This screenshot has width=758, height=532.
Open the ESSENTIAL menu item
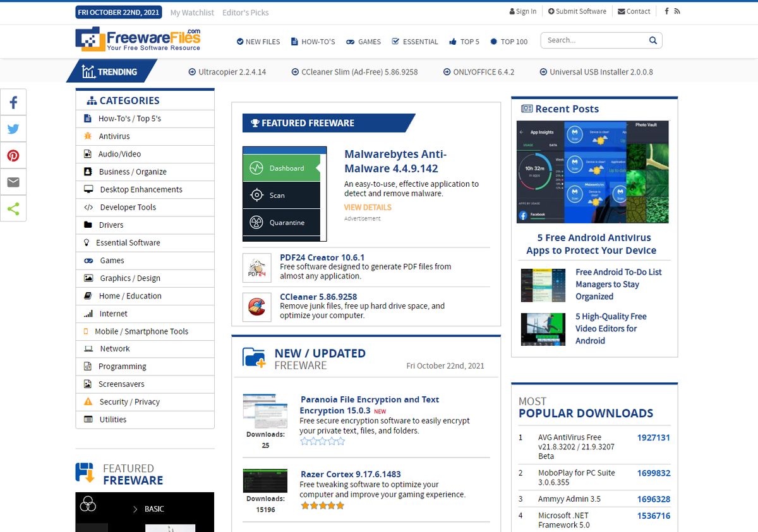click(415, 42)
